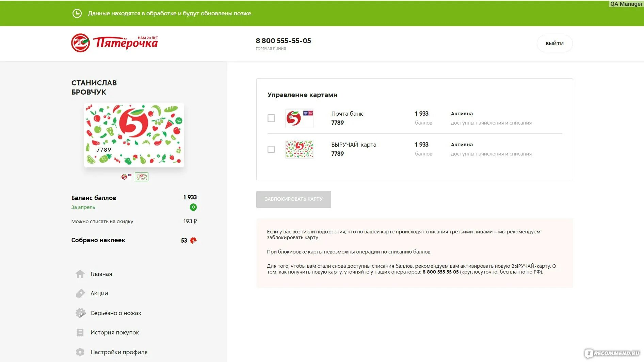Image resolution: width=644 pixels, height=362 pixels.
Task: Click Почта банк card name
Action: pos(347,114)
